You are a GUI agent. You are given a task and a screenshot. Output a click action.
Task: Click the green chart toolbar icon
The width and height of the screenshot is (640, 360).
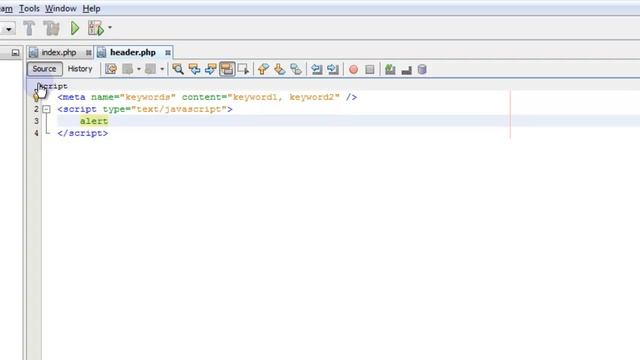click(x=390, y=69)
